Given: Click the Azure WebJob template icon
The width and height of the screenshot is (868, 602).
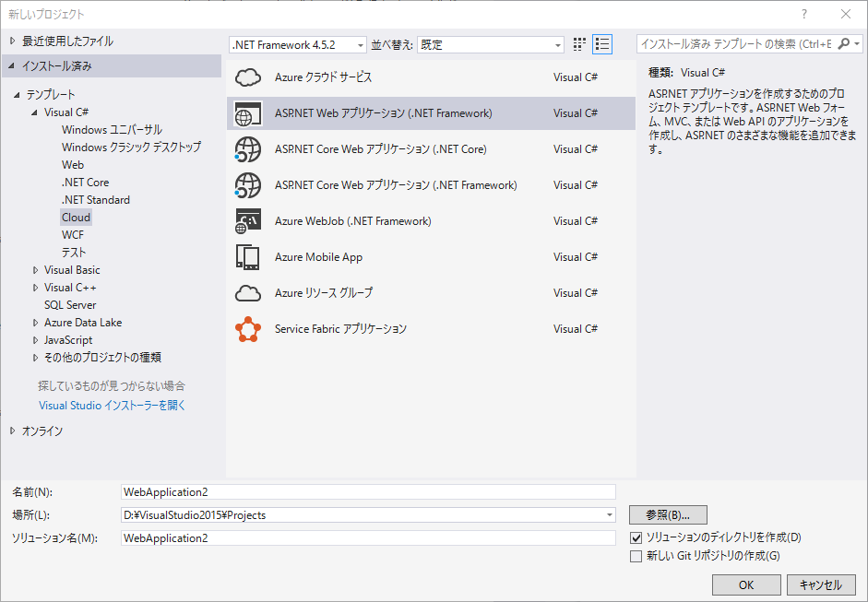Looking at the screenshot, I should click(x=247, y=221).
